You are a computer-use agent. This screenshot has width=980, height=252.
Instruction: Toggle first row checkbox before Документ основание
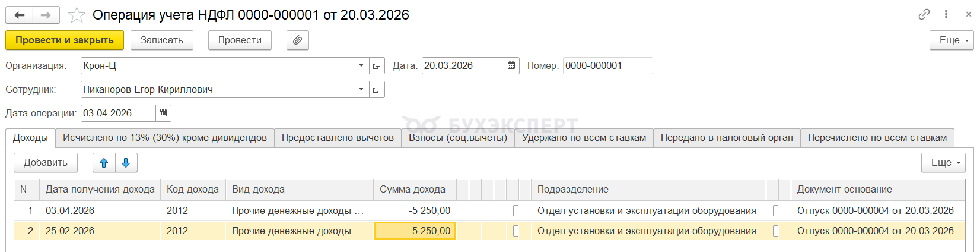[x=776, y=210]
